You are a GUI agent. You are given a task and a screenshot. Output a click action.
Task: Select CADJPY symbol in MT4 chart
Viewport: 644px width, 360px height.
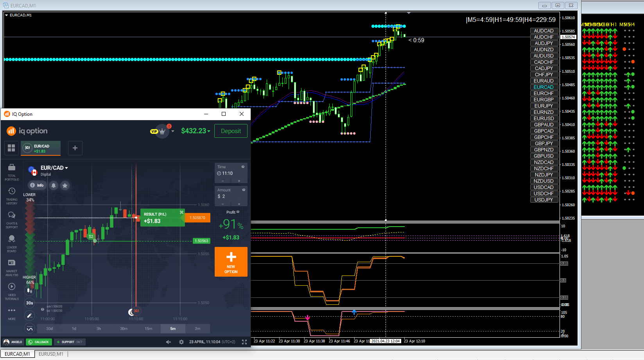click(x=544, y=68)
